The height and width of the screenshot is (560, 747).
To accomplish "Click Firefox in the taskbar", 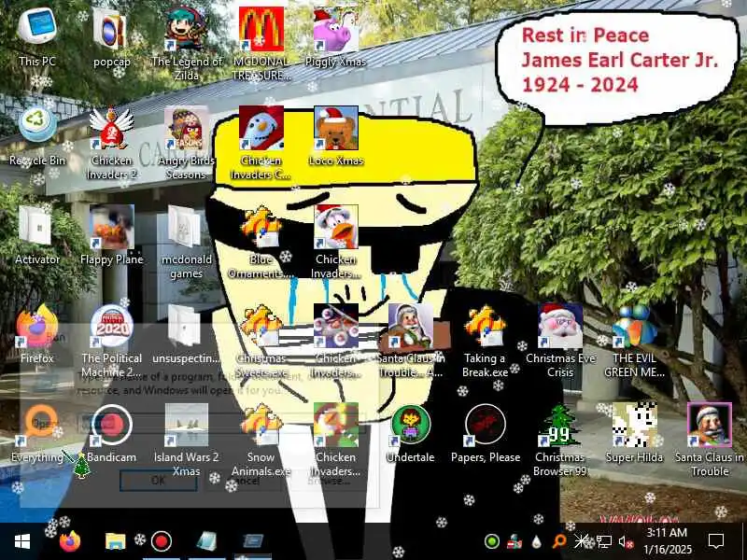I will coord(70,541).
